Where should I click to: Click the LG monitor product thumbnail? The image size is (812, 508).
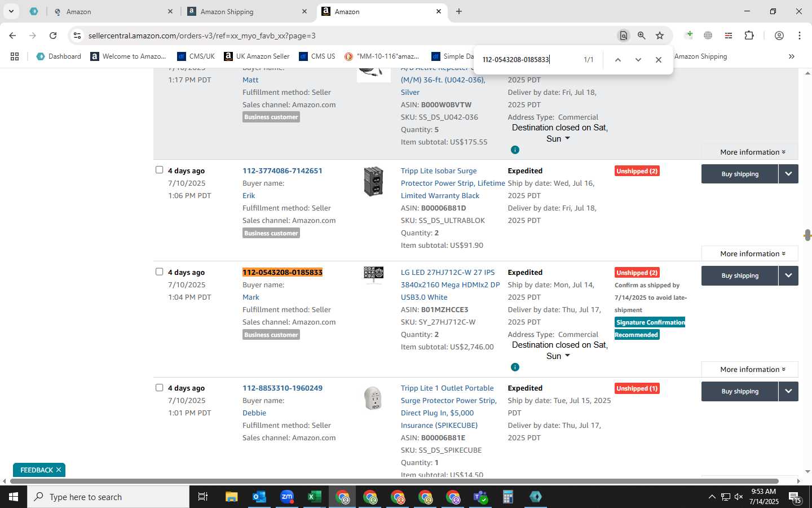point(373,275)
